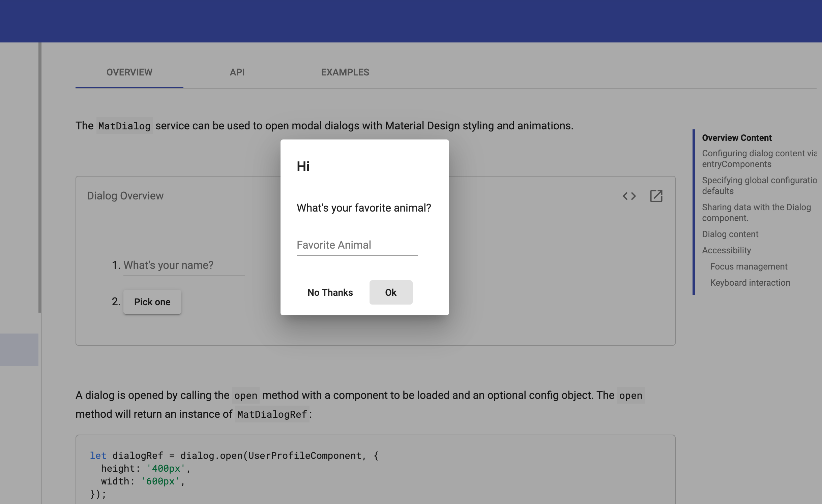This screenshot has width=822, height=504.
Task: Focus the What's your name field
Action: coord(184,265)
